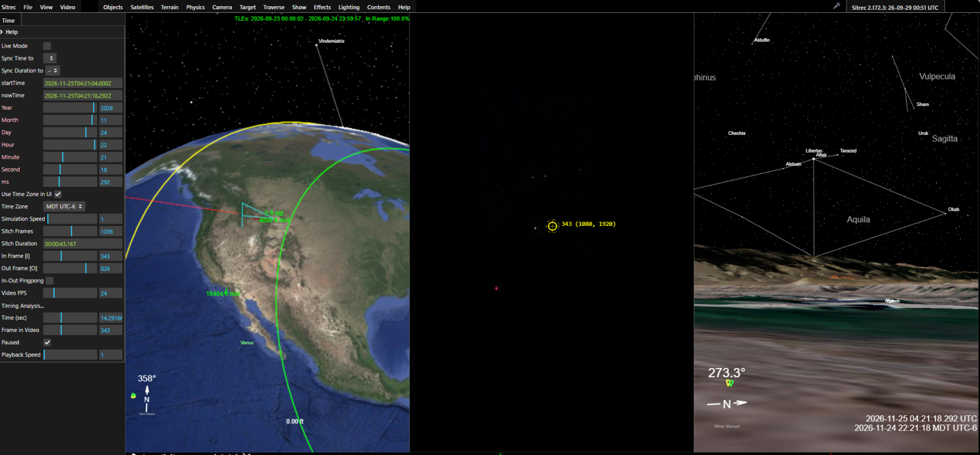This screenshot has width=980, height=455.
Task: Open the Lighting menu
Action: [349, 7]
